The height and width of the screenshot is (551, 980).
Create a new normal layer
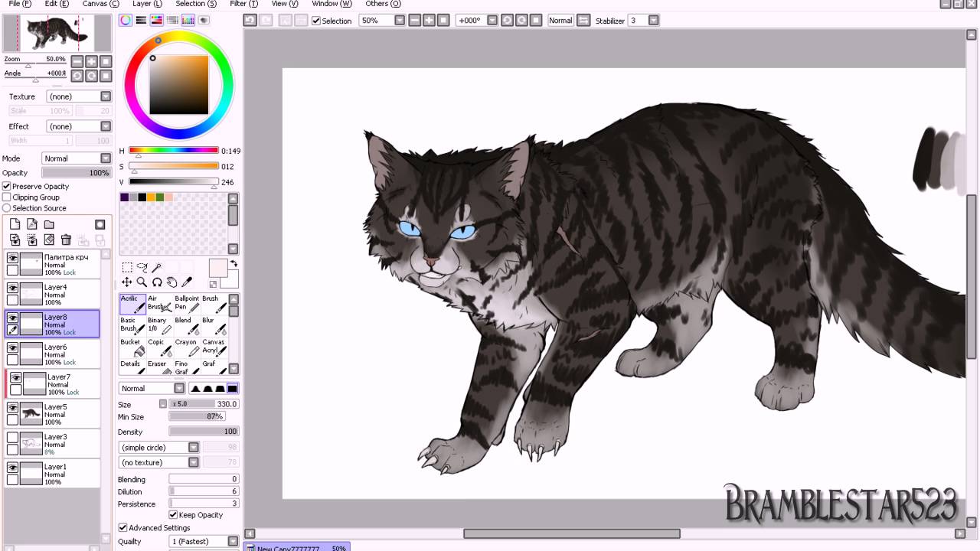click(x=15, y=224)
